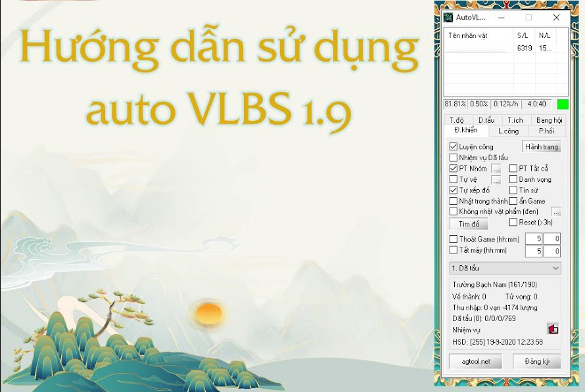Open the agtool.net link button
Viewport: 585px width, 392px height.
click(x=475, y=361)
